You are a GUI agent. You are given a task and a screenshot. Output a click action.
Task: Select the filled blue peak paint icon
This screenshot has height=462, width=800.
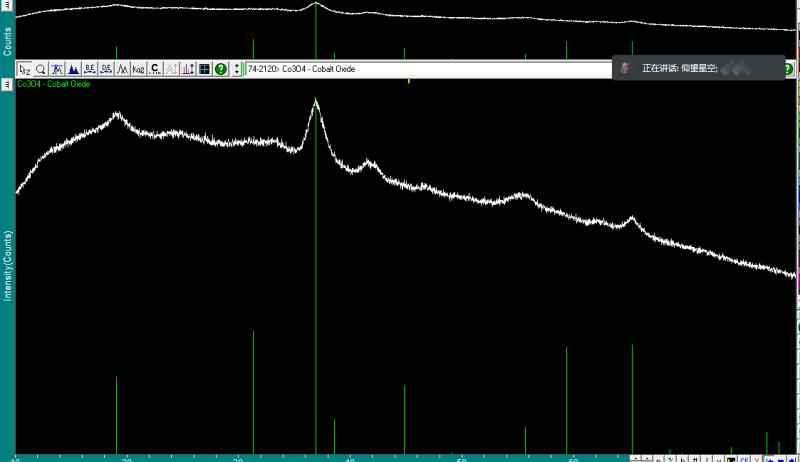coord(74,69)
